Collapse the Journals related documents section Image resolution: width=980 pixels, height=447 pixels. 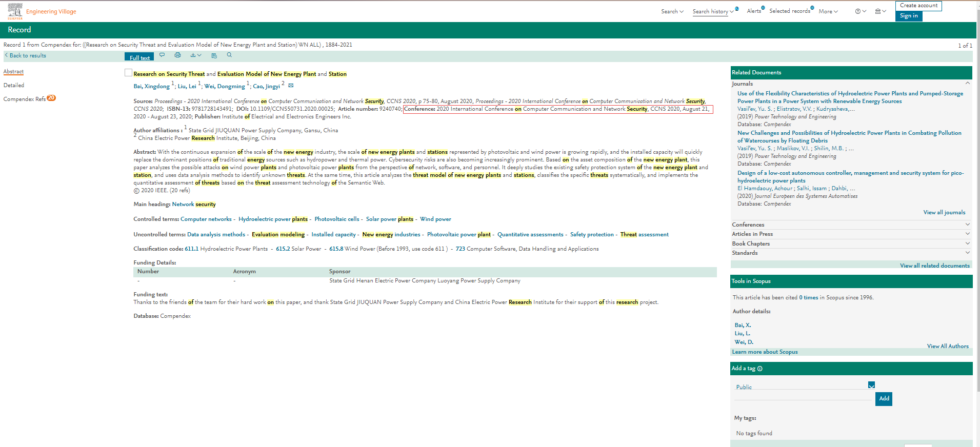967,83
